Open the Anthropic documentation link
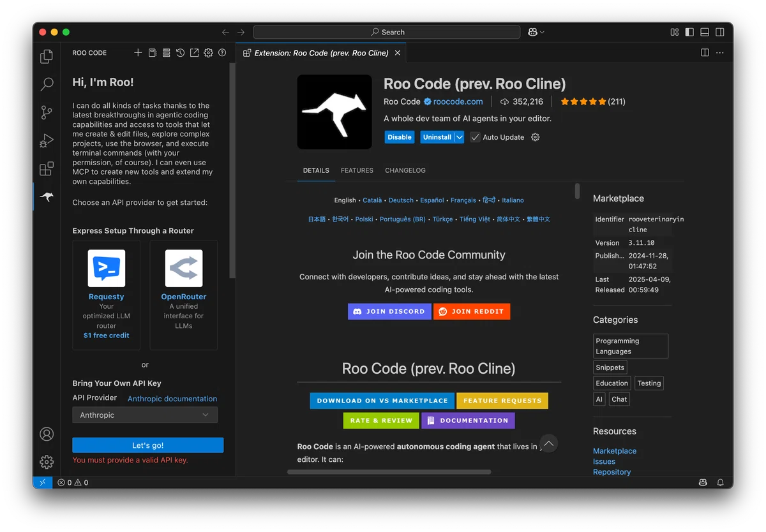The image size is (766, 532). click(x=172, y=399)
